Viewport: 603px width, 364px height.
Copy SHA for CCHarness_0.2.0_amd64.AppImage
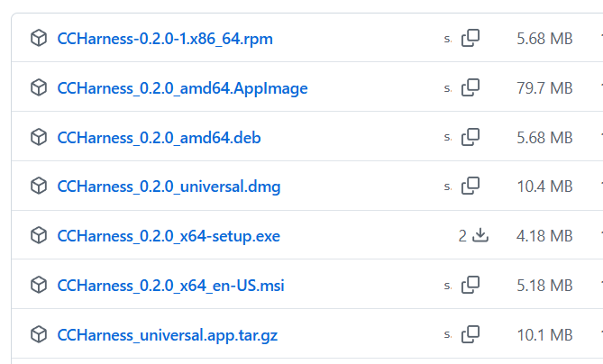pos(471,87)
